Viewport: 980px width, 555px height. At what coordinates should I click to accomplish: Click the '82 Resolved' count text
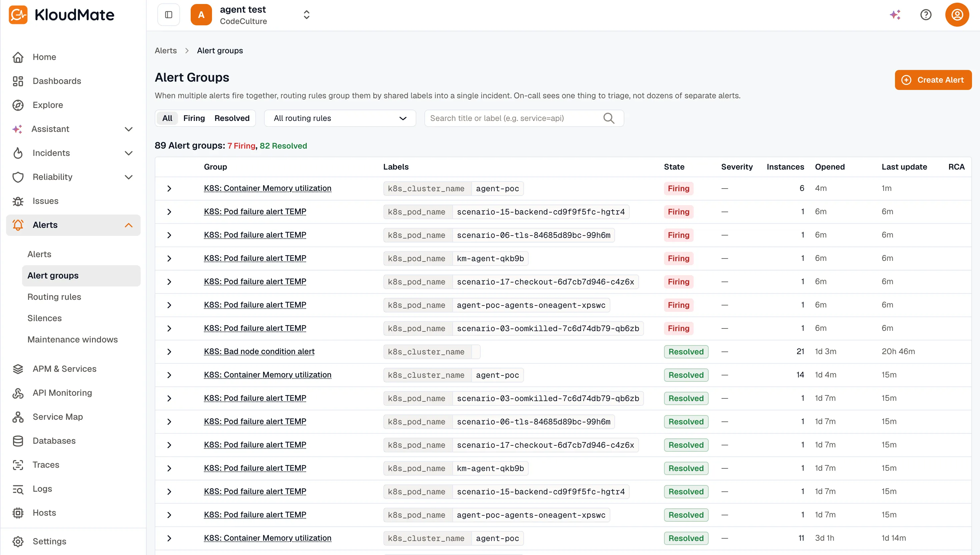[x=283, y=146]
